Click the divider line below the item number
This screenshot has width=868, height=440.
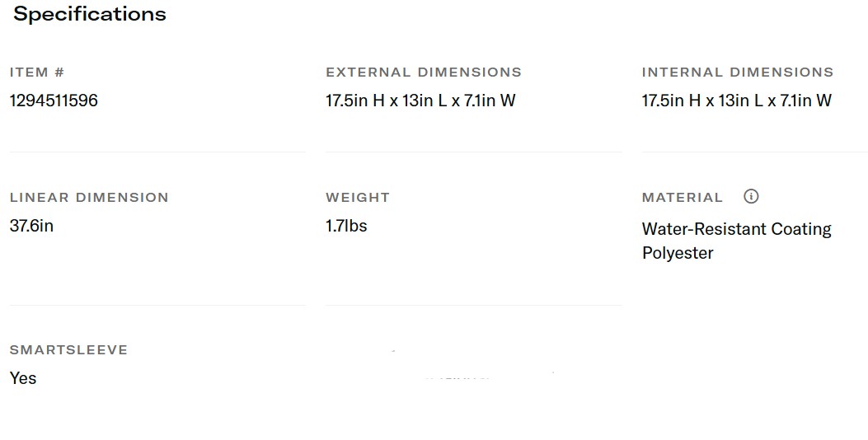click(157, 152)
